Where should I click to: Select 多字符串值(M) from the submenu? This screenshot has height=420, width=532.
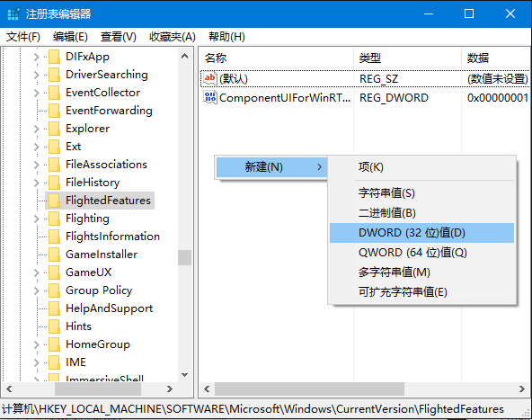click(x=421, y=273)
